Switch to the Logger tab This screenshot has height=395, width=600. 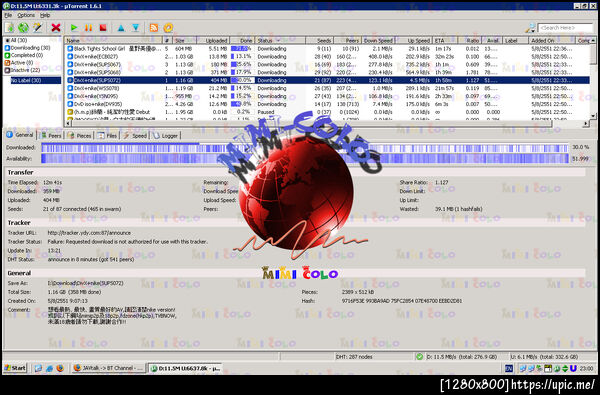point(166,135)
